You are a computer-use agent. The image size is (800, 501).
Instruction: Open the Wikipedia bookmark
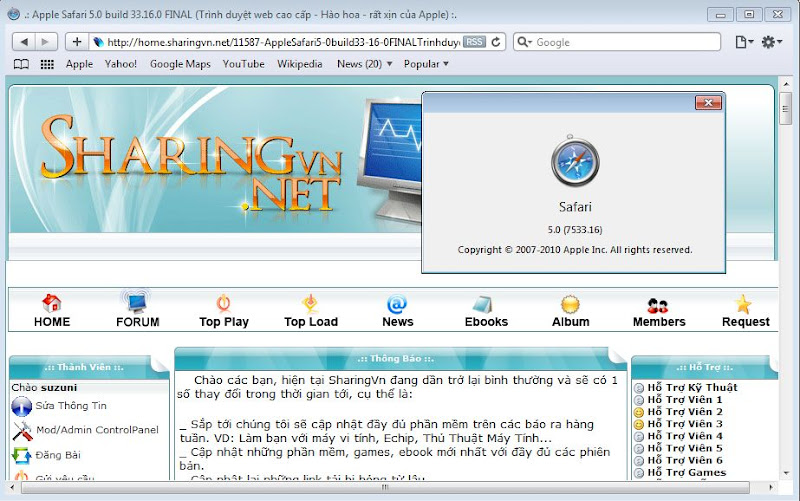[x=299, y=64]
